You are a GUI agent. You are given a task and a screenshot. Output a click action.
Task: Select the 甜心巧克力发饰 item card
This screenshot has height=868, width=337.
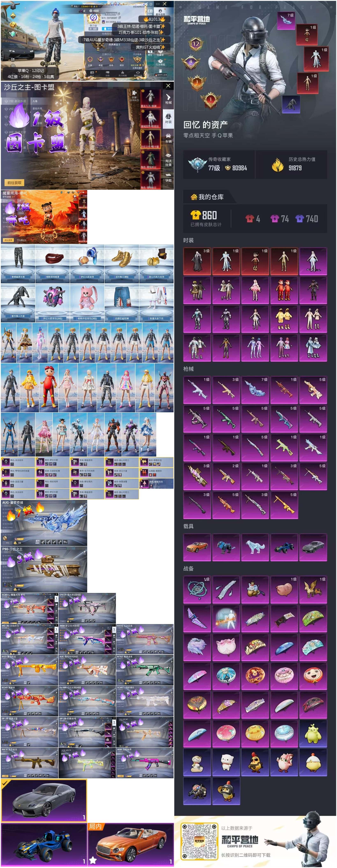[x=156, y=264]
